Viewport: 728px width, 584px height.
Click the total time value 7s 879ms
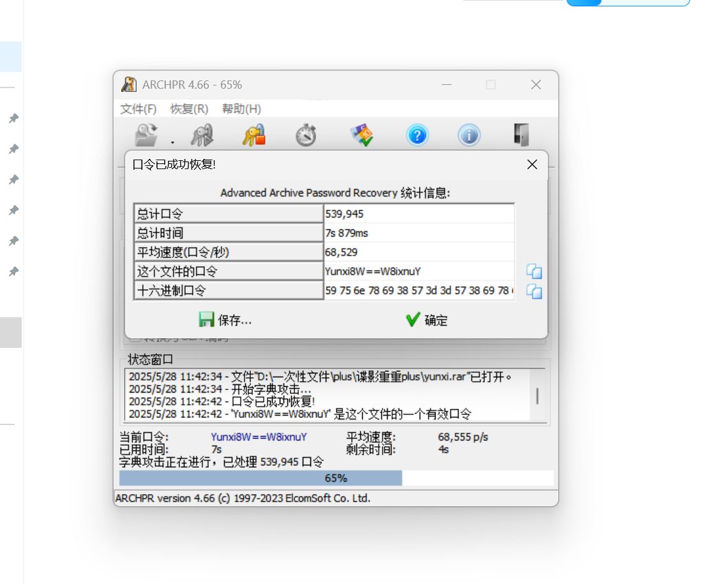pos(420,233)
